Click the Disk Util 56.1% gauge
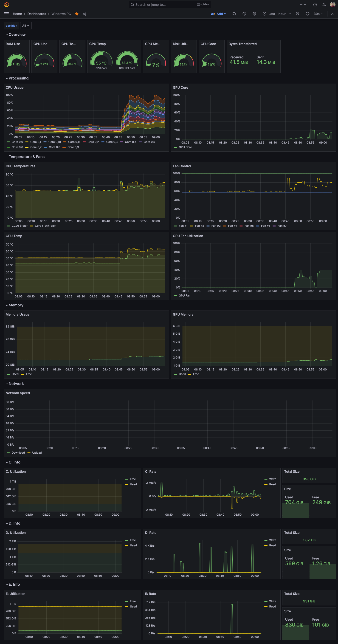 184,60
